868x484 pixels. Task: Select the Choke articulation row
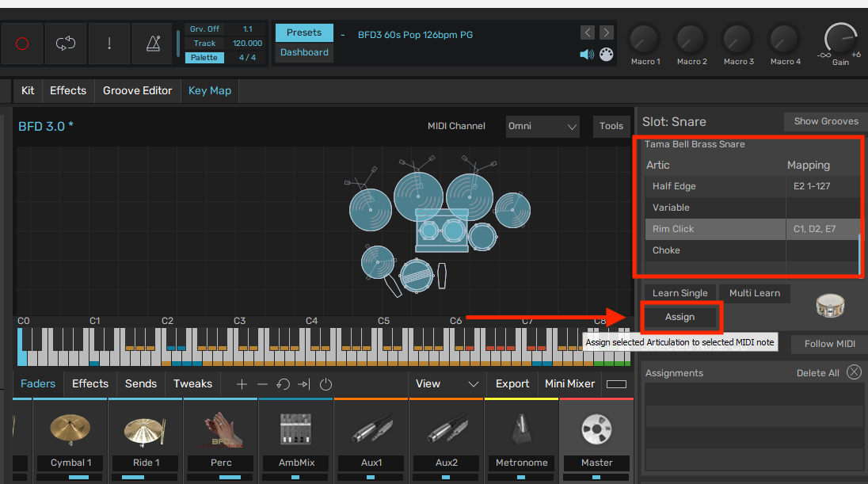752,250
